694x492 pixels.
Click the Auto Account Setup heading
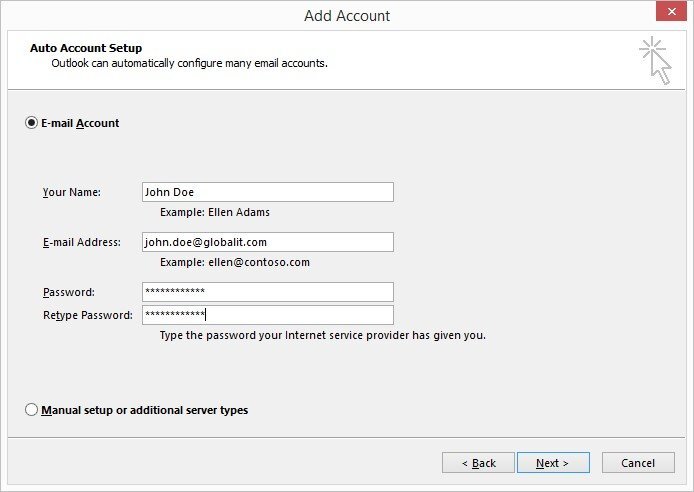click(86, 48)
